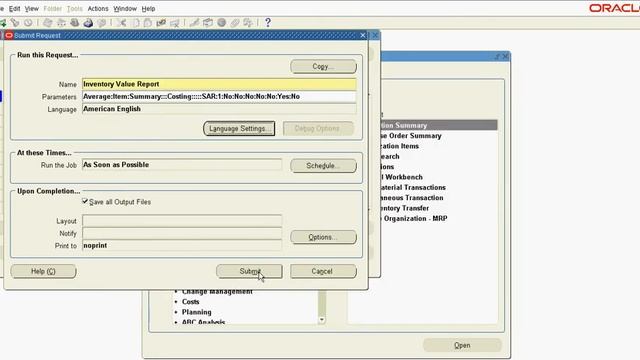Select the Workbench entry in Navigator
This screenshot has height=360, width=640.
pyautogui.click(x=402, y=177)
